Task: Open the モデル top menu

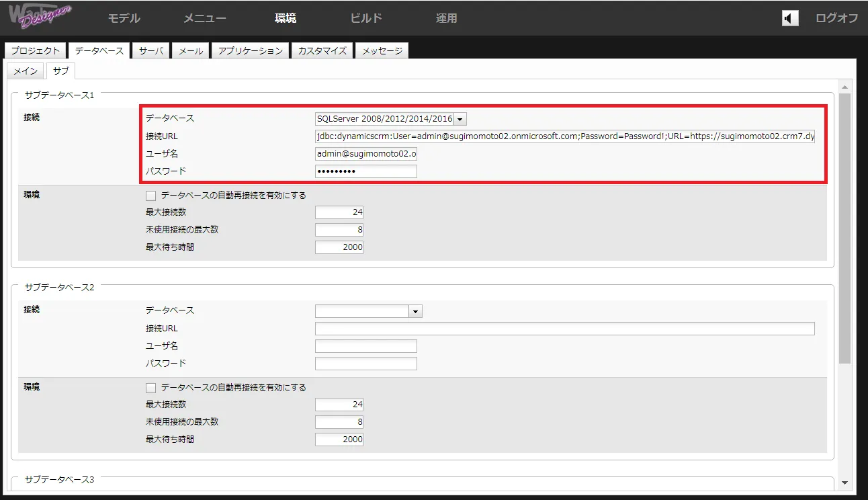Action: click(124, 18)
